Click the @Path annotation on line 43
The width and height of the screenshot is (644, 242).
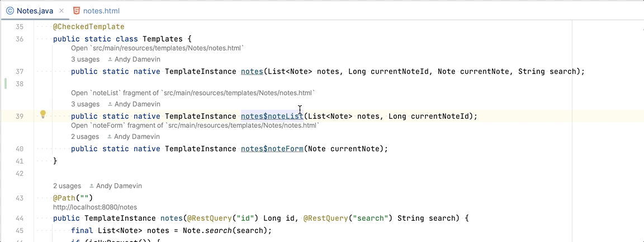point(64,198)
